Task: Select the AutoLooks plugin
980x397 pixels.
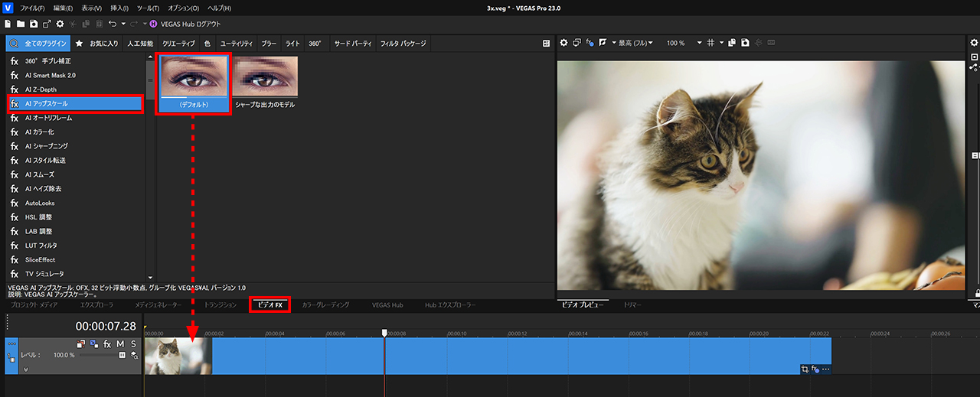Action: point(75,203)
